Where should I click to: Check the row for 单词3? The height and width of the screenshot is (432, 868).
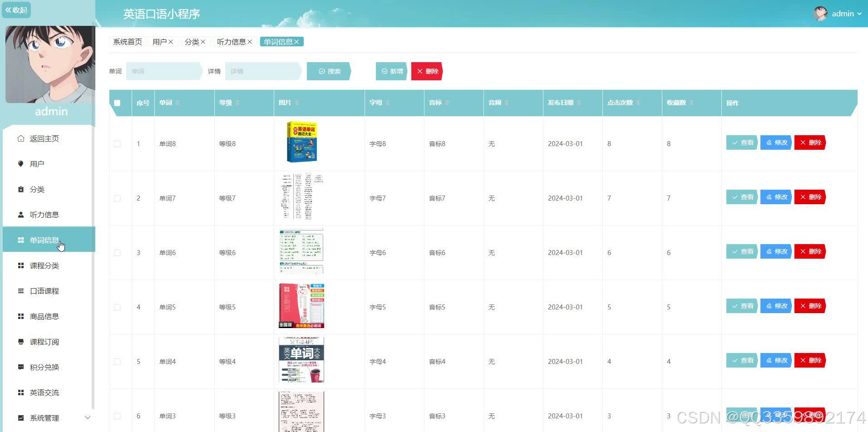coord(117,416)
